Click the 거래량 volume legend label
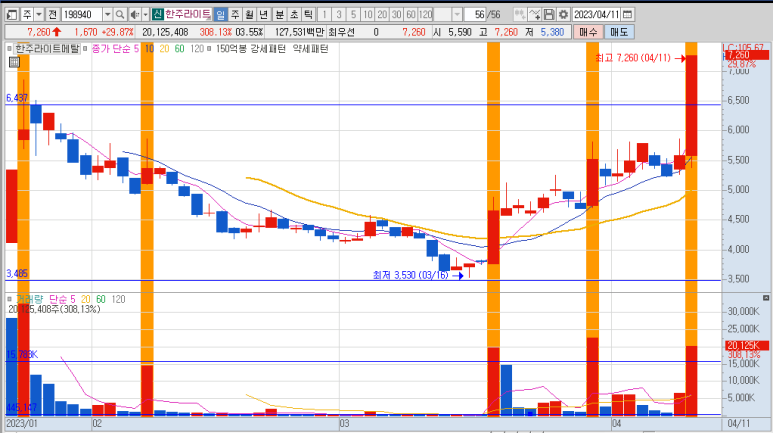 30,299
